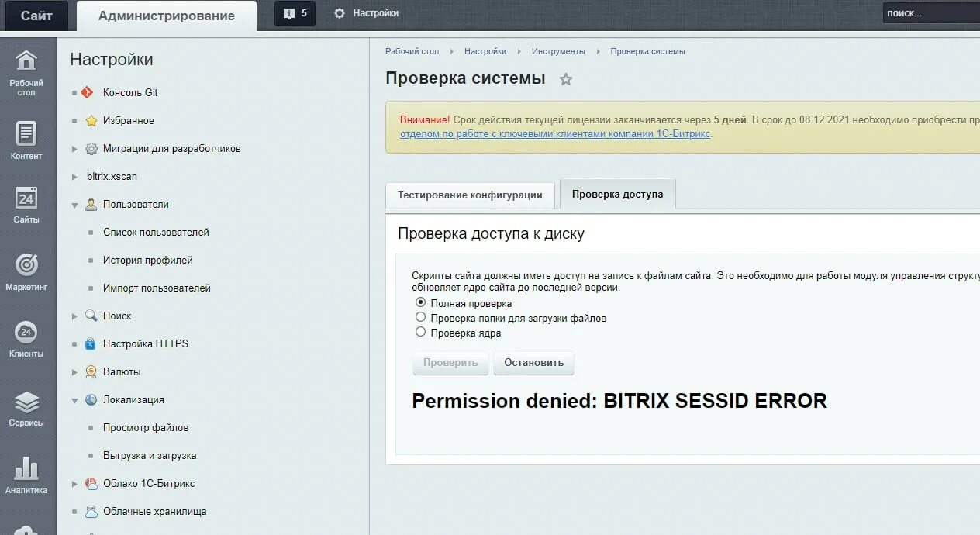
Task: Open История профилей menu item
Action: 148,260
